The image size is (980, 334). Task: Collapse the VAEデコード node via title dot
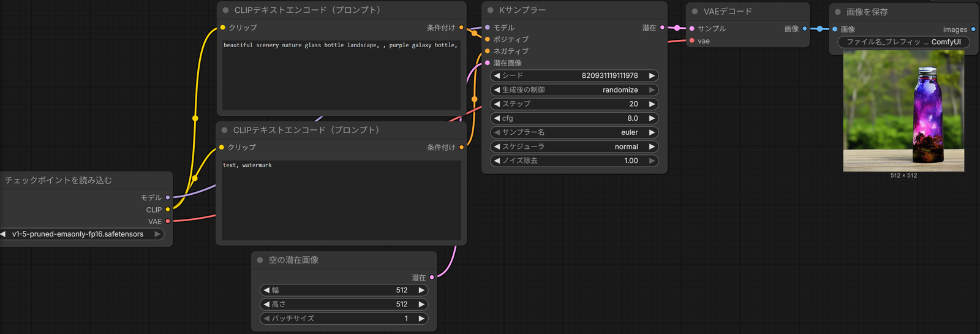[695, 12]
